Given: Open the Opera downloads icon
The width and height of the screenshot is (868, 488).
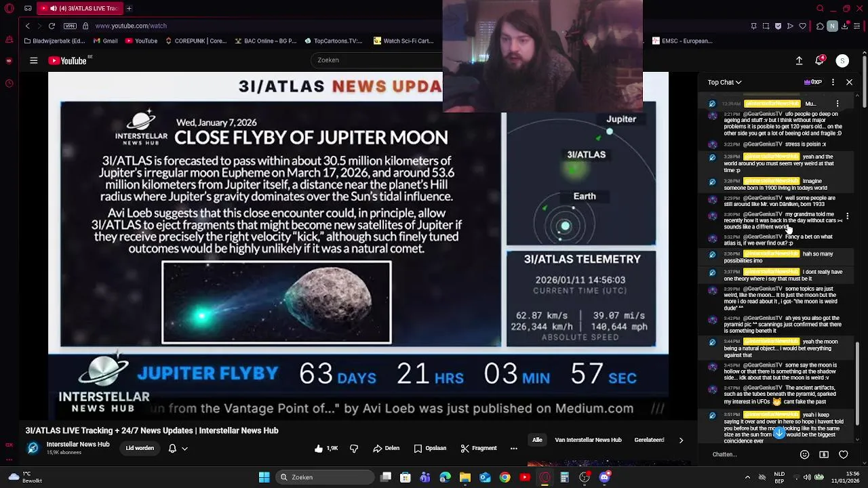Looking at the screenshot, I should (845, 26).
